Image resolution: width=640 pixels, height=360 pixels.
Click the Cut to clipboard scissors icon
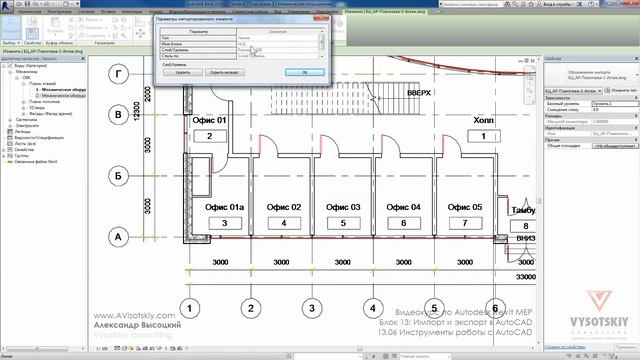tap(71, 20)
